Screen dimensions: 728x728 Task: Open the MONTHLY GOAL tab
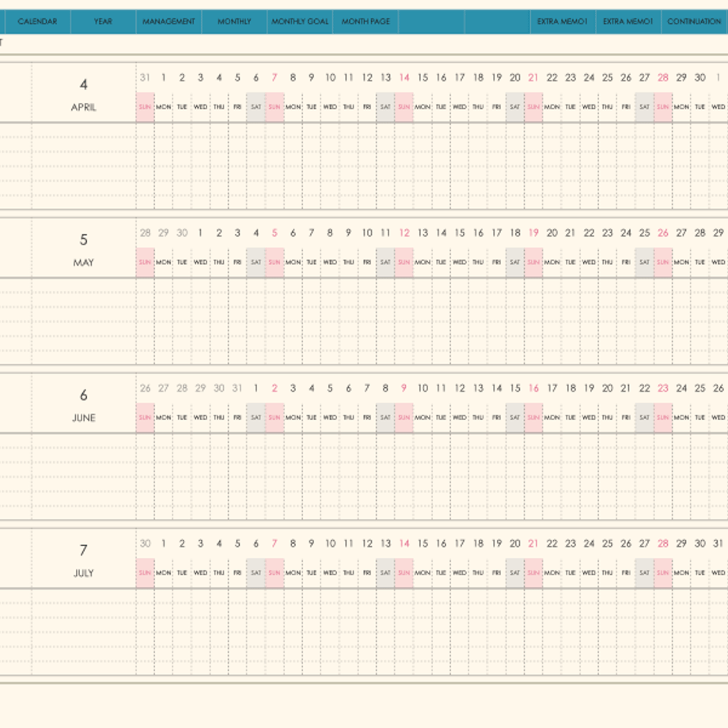click(300, 21)
